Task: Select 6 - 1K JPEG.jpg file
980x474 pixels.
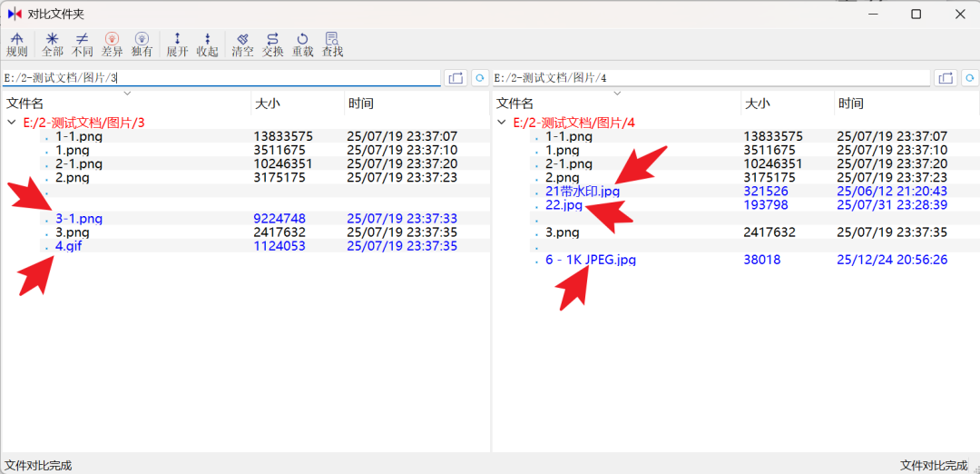Action: (x=591, y=260)
